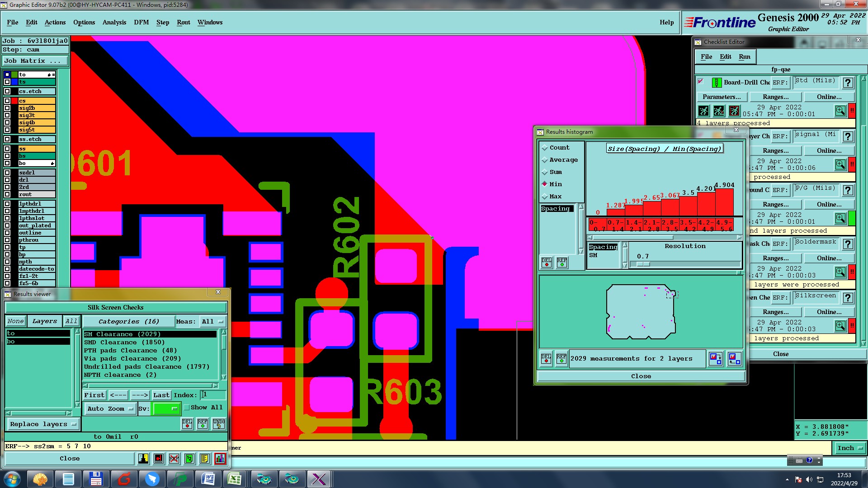Viewport: 868px width, 488px height.
Task: Click the Parameters... button
Action: pos(722,97)
